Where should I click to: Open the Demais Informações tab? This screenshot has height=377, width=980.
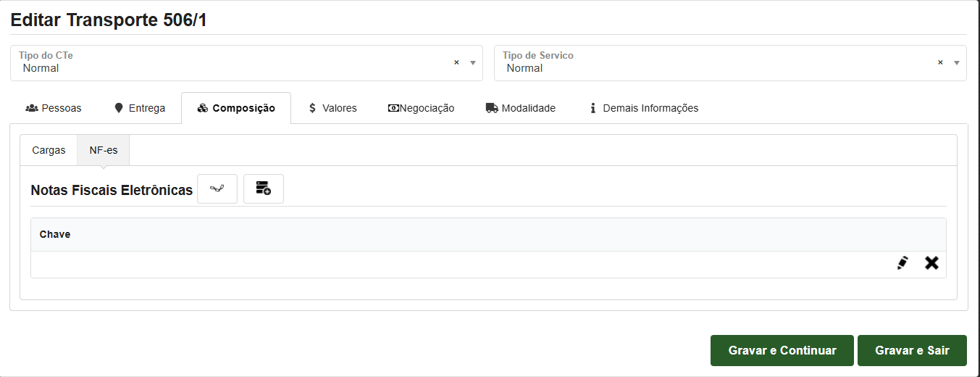coord(643,108)
